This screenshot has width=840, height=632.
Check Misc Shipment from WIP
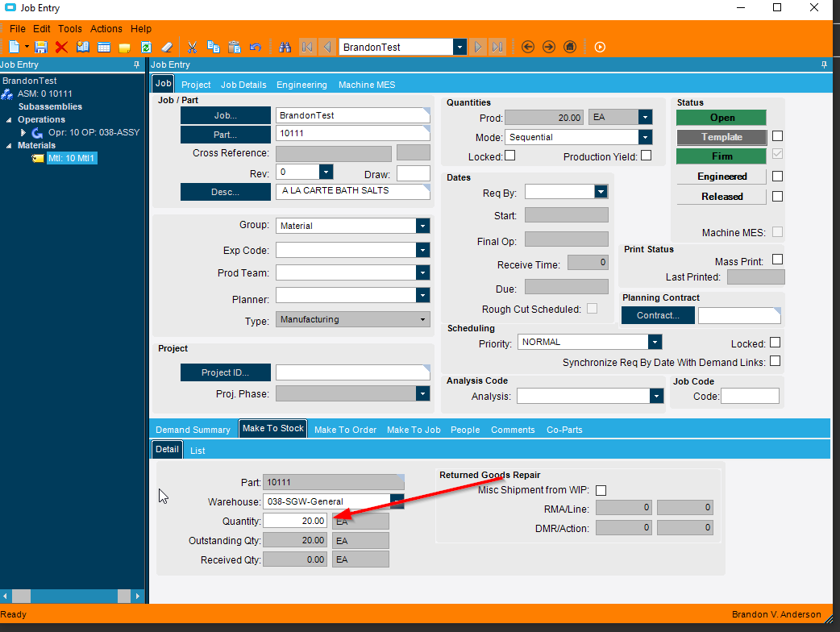(601, 491)
